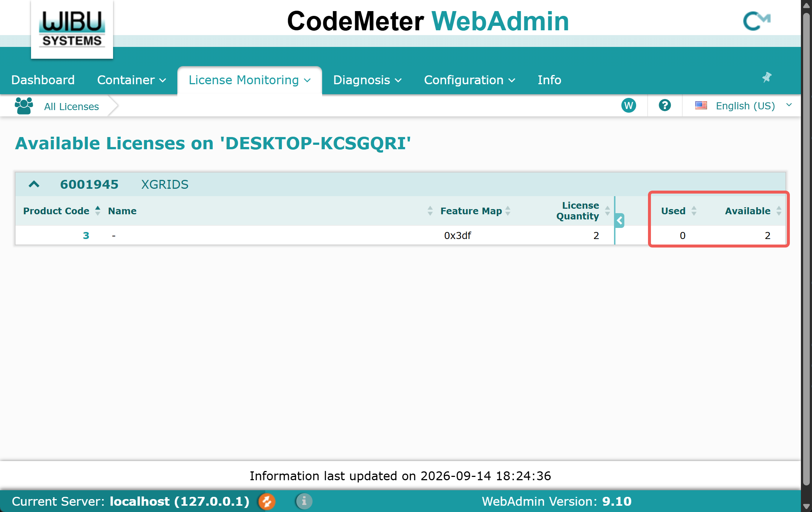Sort by Used column arrows
Screen dimensions: 812x512
click(694, 211)
